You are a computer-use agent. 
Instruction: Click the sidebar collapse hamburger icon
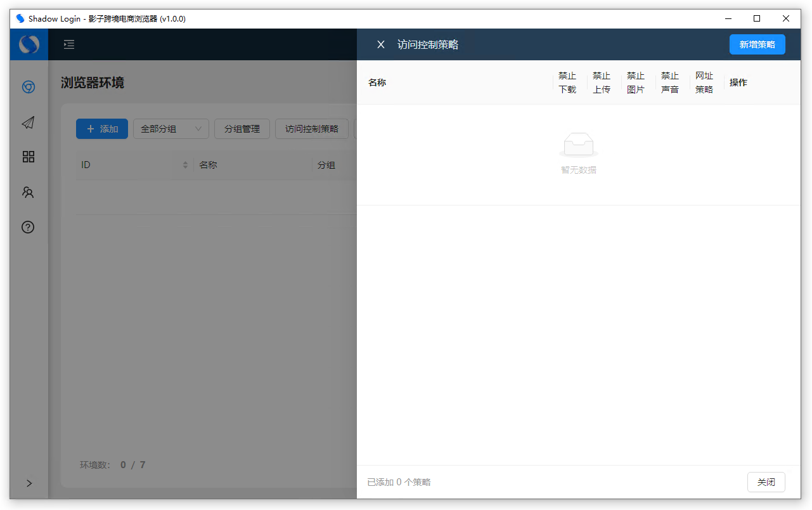68,44
